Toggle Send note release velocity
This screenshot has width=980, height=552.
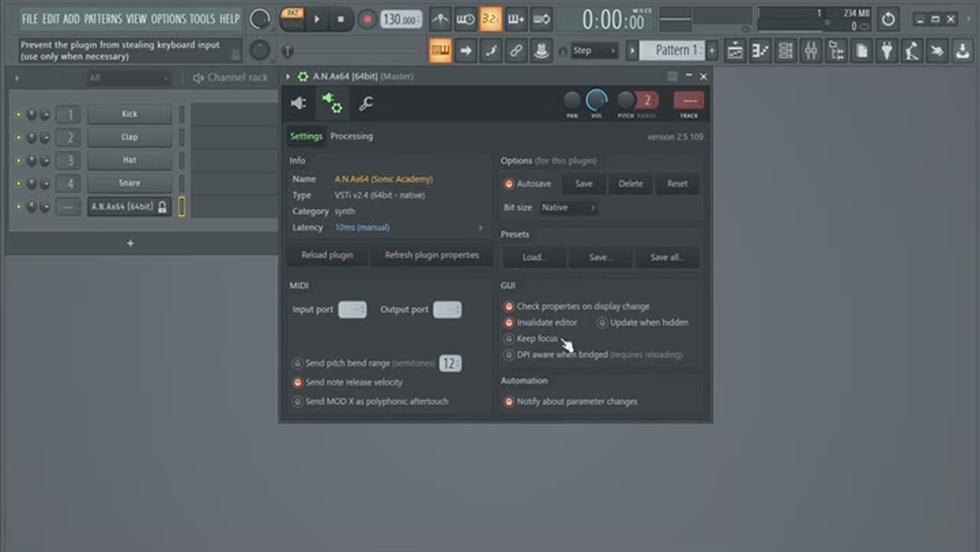click(298, 382)
